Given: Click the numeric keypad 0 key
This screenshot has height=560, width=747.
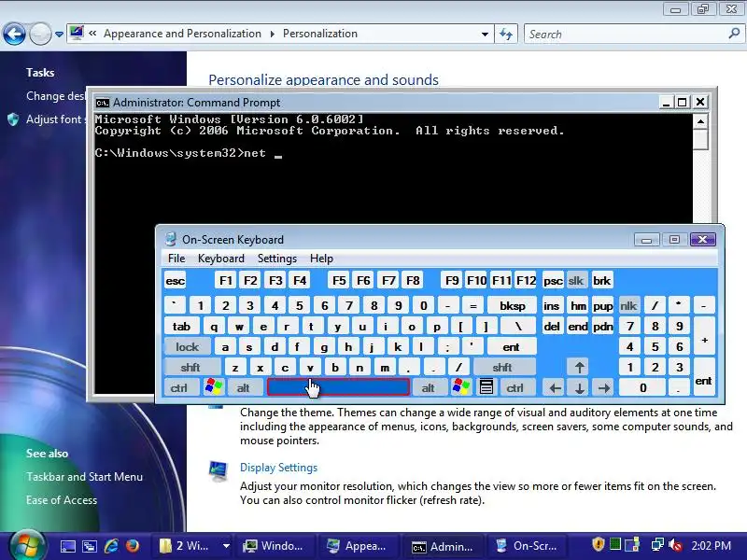Looking at the screenshot, I should click(642, 387).
